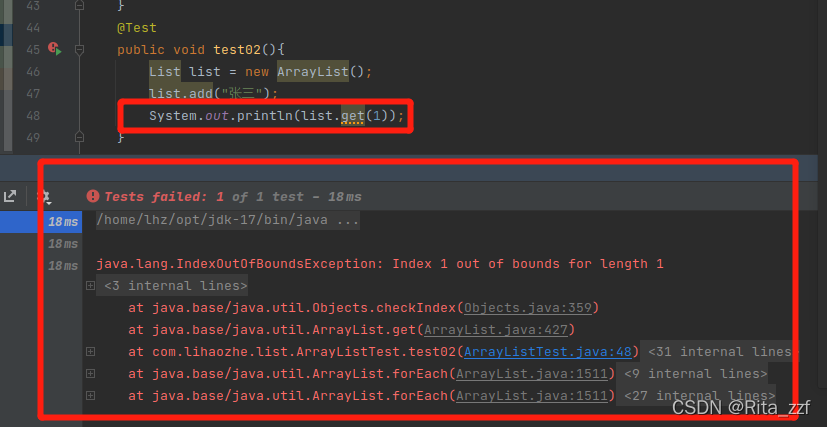The height and width of the screenshot is (427, 827).
Task: Click the @Test annotation on line 44
Action: pyautogui.click(x=137, y=27)
